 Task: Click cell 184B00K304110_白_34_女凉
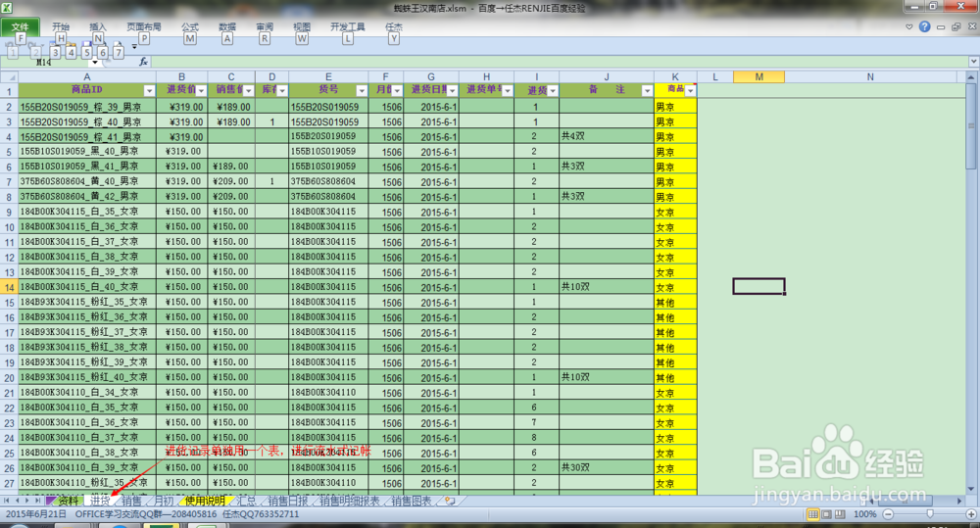(87, 393)
